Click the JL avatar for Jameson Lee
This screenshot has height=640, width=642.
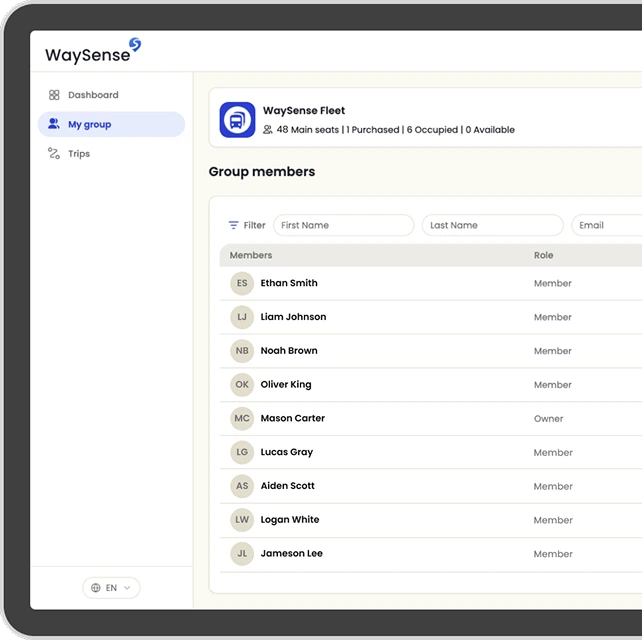click(242, 554)
